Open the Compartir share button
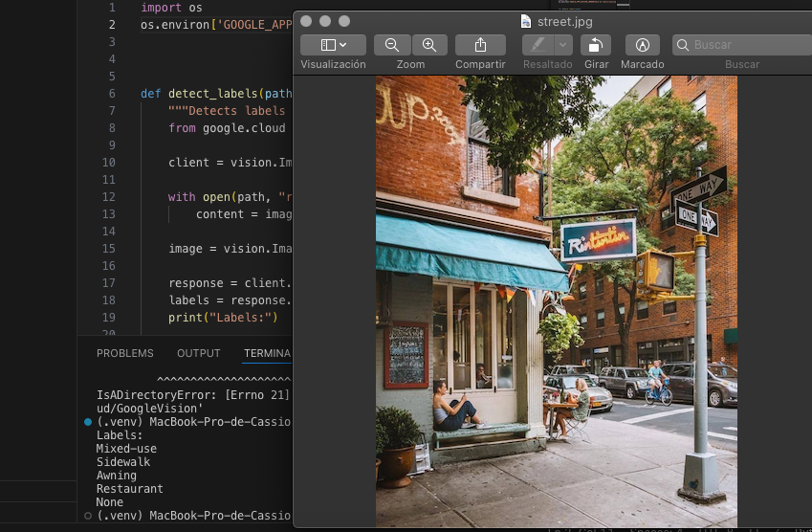 pyautogui.click(x=480, y=45)
